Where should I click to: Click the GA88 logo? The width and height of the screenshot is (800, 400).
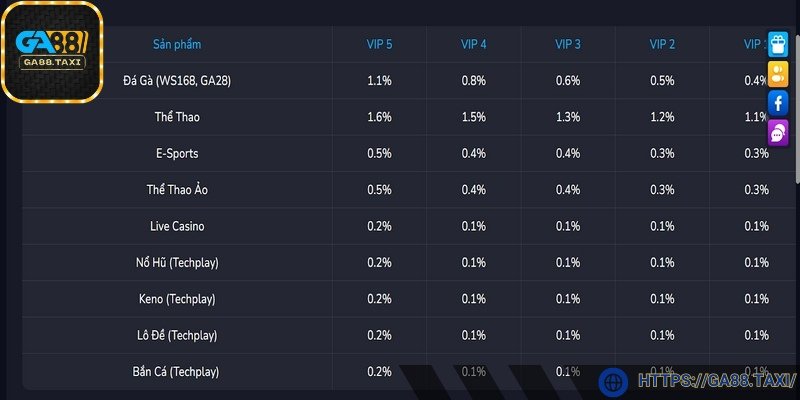point(52,51)
